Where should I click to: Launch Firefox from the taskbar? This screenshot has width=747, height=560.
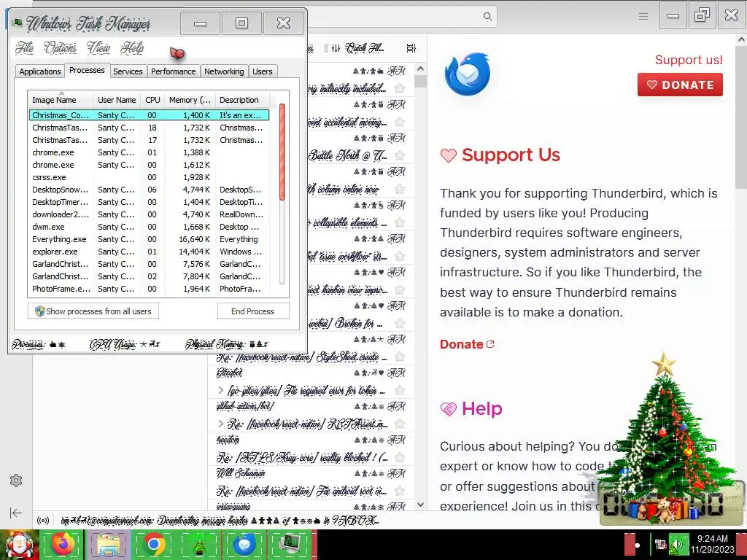point(63,544)
